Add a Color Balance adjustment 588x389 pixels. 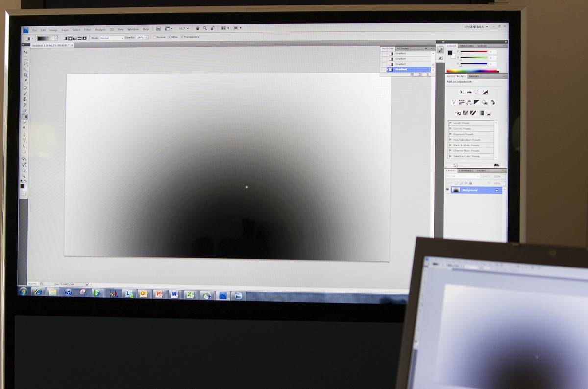[469, 102]
